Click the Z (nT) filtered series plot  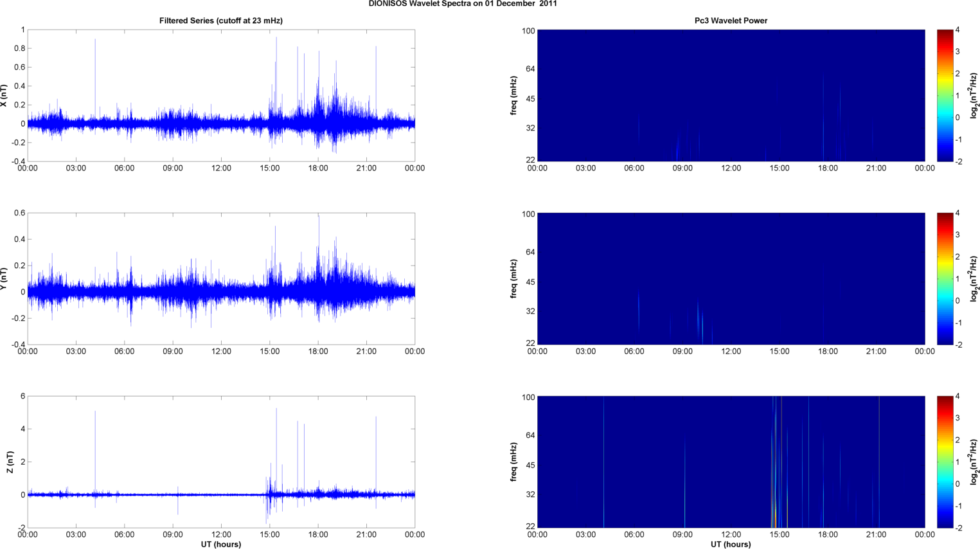(221, 462)
